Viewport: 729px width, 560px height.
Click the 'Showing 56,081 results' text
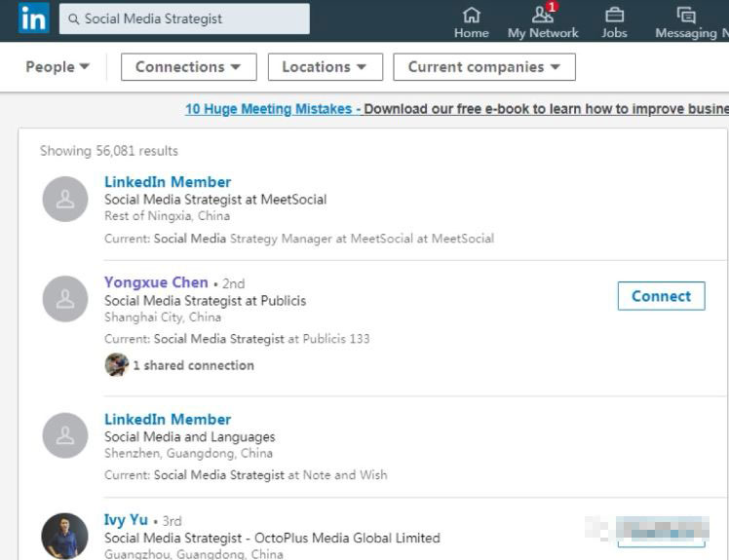[109, 151]
